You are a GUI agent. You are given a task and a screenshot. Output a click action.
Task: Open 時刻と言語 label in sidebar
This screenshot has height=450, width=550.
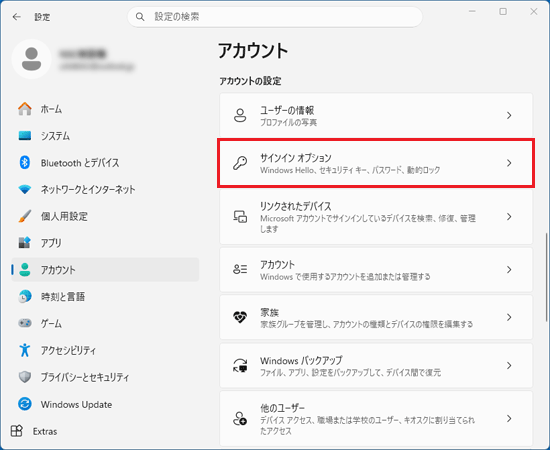pos(63,297)
